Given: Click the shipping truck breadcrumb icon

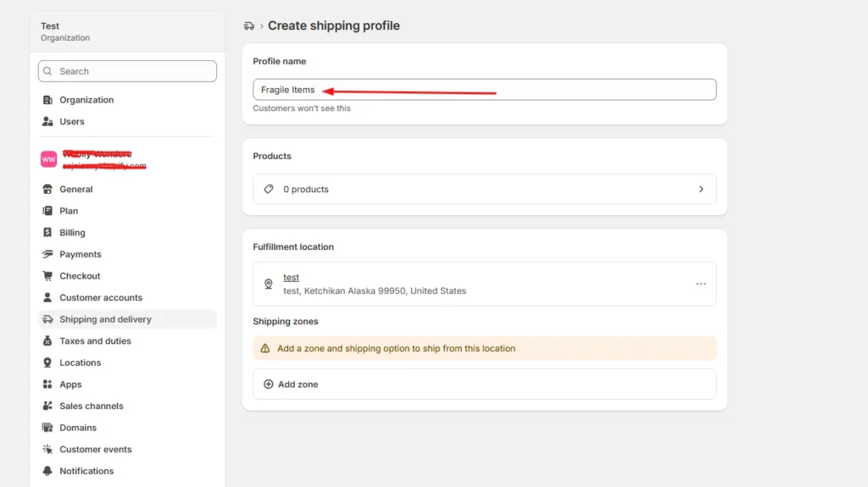Looking at the screenshot, I should click(249, 26).
